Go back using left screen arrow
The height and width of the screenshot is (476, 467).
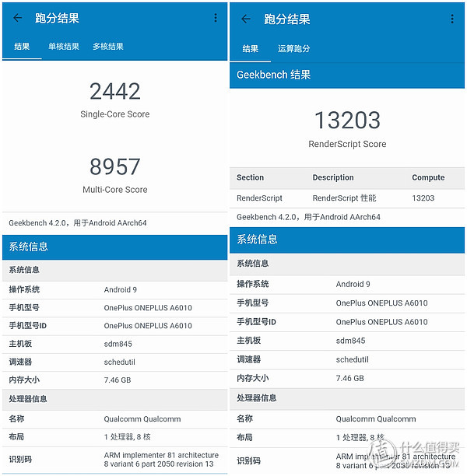pos(17,18)
